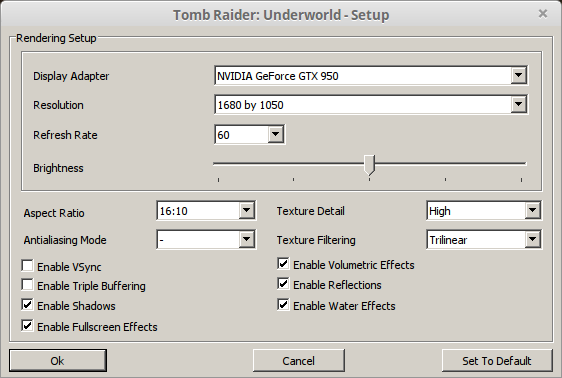Expand the Texture Detail dropdown
Image resolution: width=562 pixels, height=378 pixels.
pyautogui.click(x=484, y=211)
